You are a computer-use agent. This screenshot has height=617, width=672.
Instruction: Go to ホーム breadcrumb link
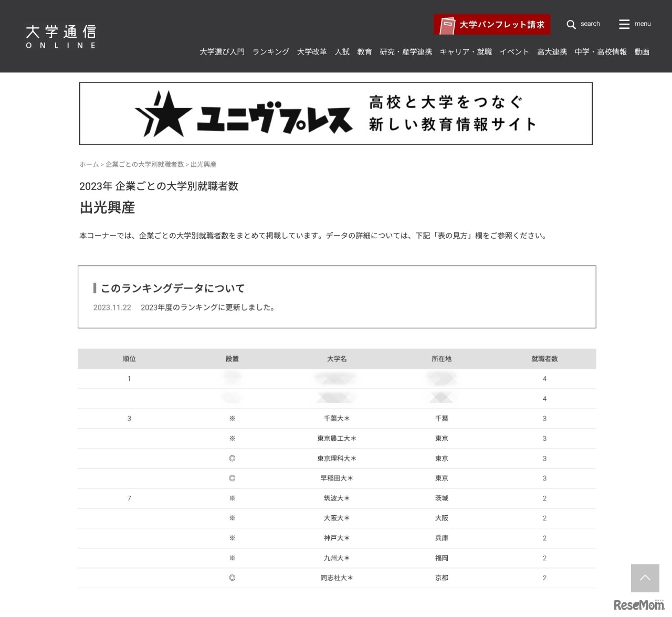[x=89, y=164]
